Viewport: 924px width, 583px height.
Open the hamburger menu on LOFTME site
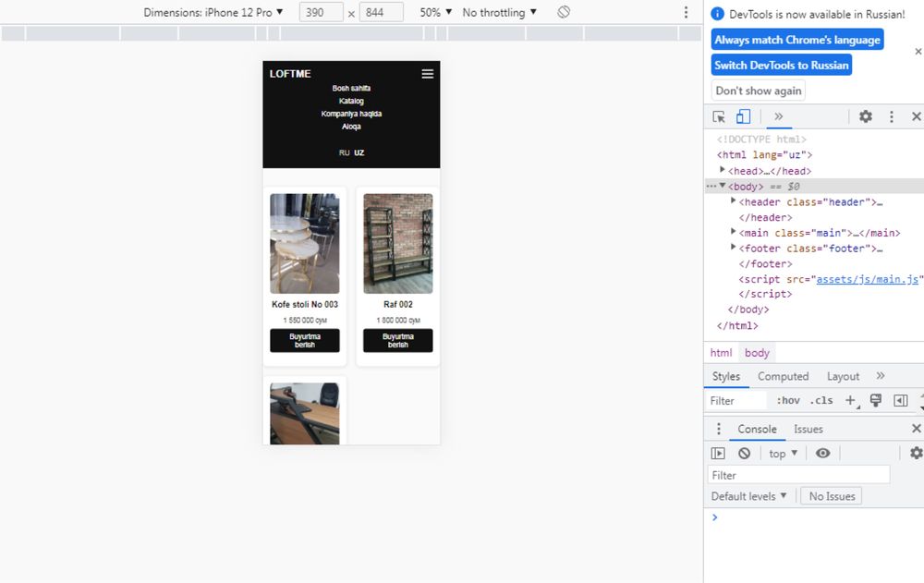[428, 74]
